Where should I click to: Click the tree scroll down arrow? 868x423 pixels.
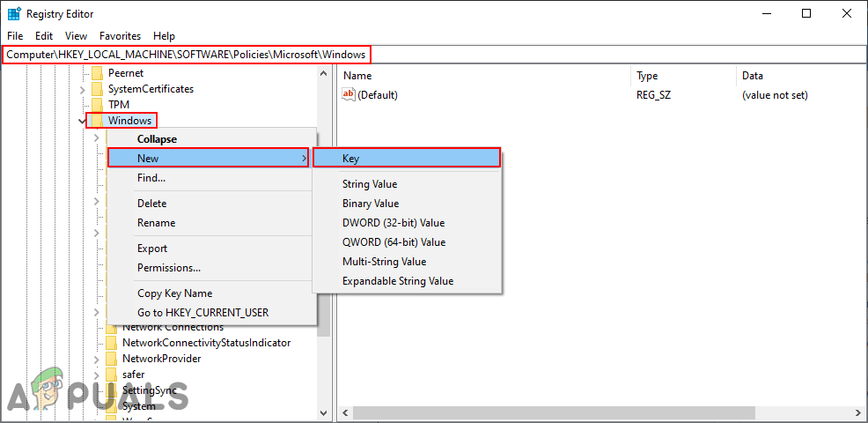tap(324, 412)
